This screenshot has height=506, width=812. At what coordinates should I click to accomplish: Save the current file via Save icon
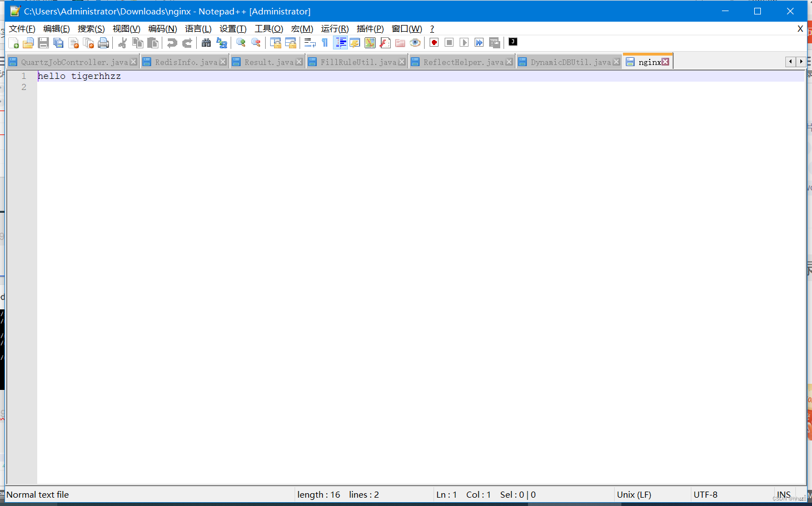43,43
